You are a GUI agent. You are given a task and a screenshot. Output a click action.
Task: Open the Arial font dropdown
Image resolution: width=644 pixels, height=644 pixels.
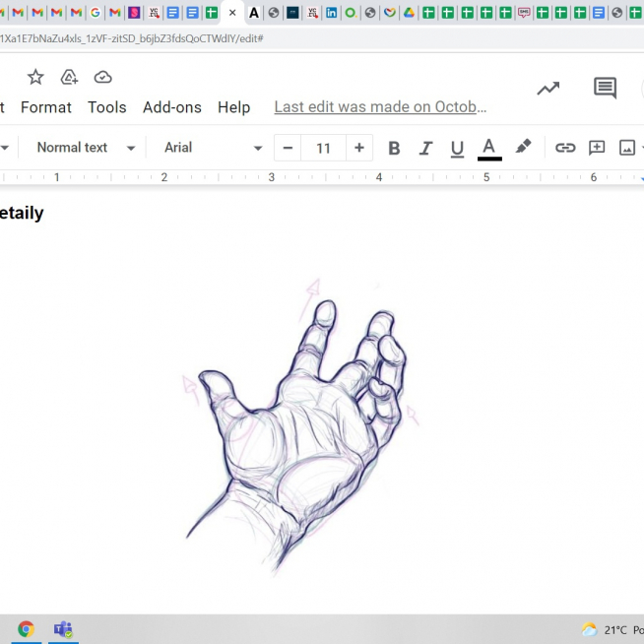coord(213,148)
